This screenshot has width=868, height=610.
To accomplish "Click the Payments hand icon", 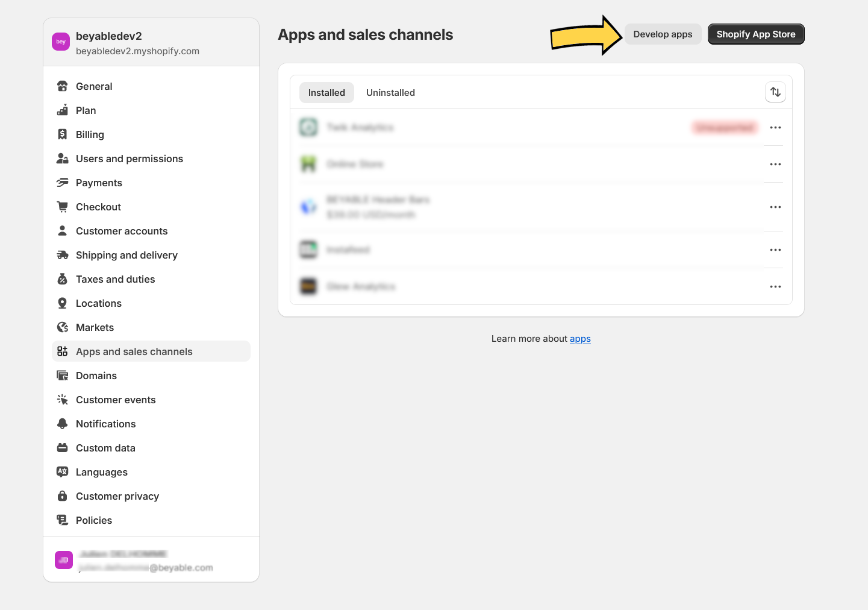I will [62, 183].
